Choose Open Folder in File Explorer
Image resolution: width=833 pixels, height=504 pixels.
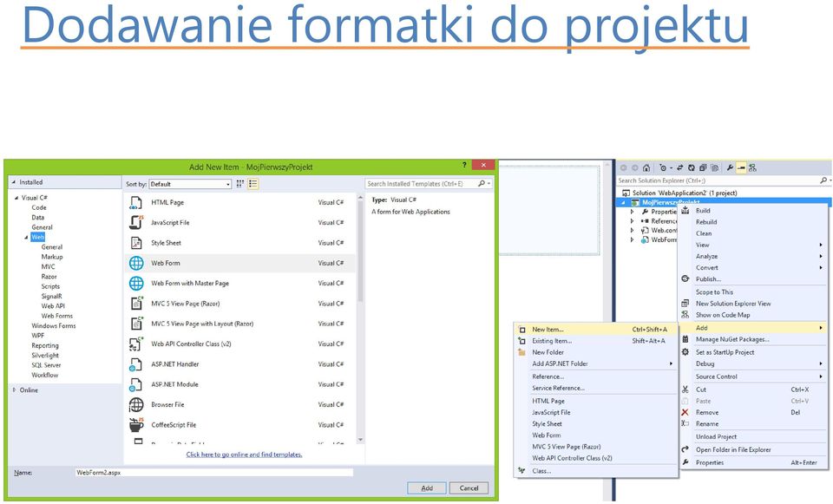pos(753,449)
